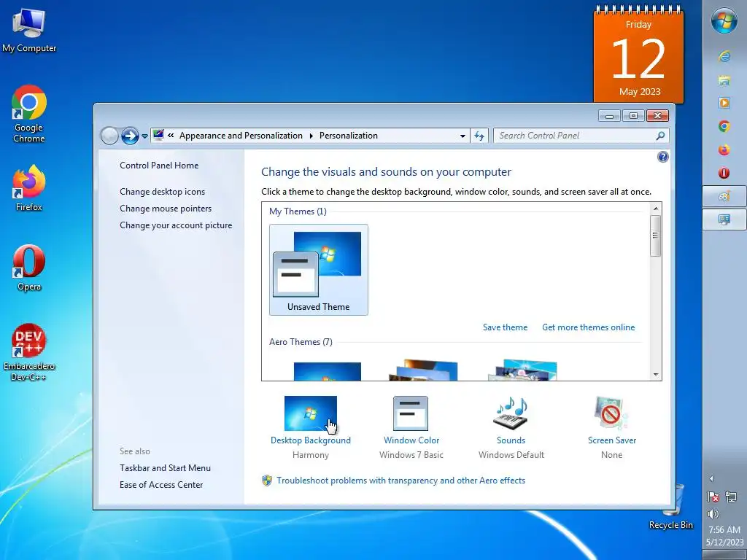Select the Unsaved Theme thumbnail
This screenshot has width=747, height=560.
(x=318, y=270)
